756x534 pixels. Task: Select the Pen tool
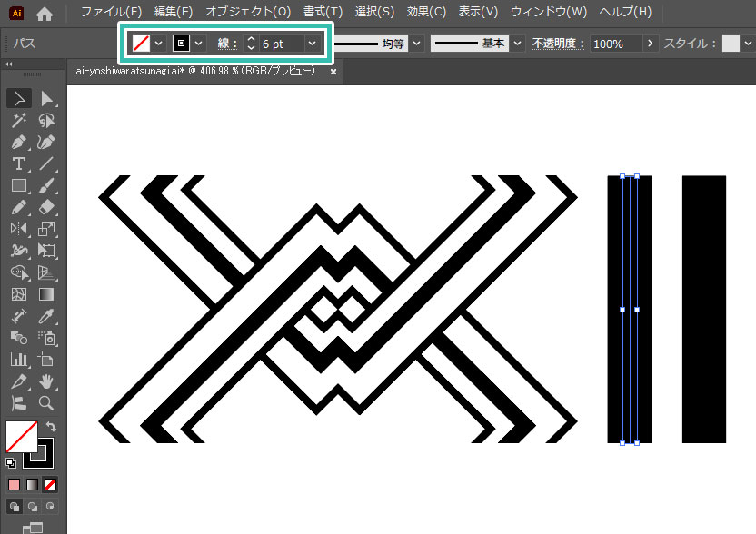(19, 143)
